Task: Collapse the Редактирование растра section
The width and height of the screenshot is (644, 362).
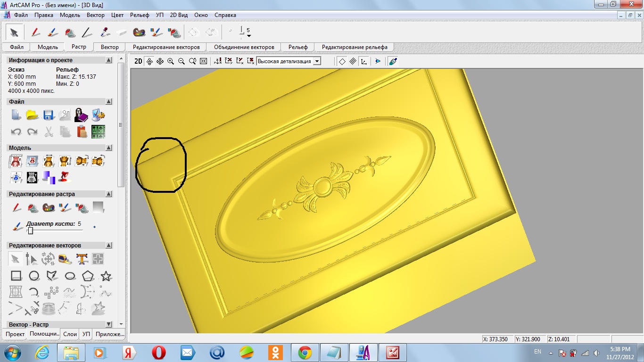Action: click(x=109, y=194)
